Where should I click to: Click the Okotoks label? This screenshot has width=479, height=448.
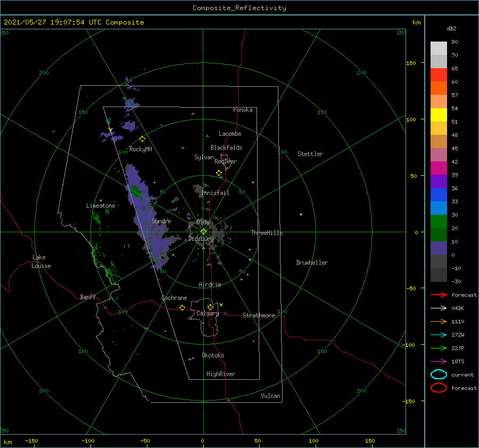[213, 355]
